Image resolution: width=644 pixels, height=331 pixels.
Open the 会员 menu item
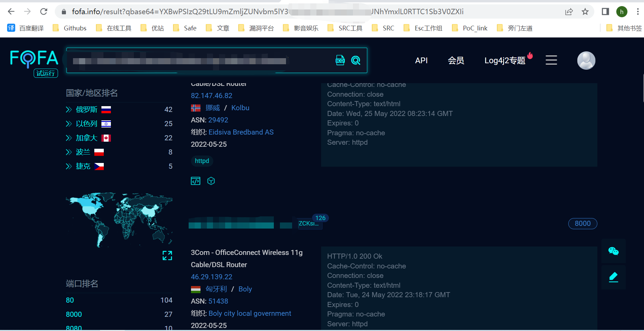456,61
